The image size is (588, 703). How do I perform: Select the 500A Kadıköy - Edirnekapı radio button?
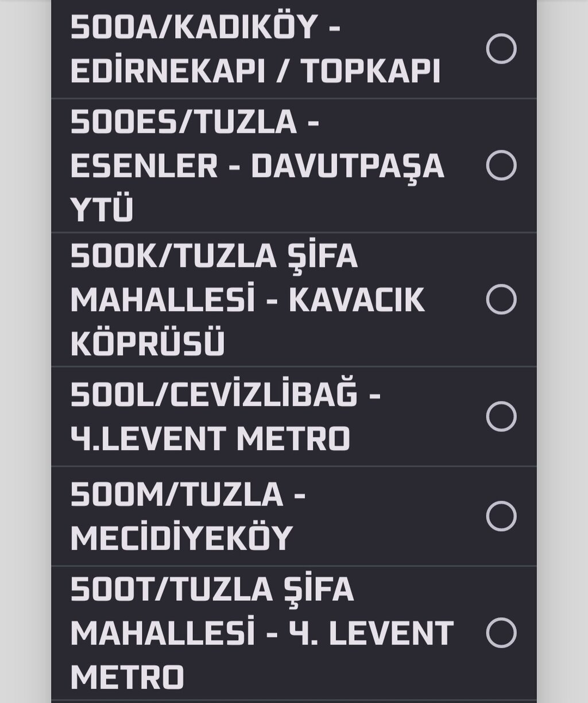point(501,49)
